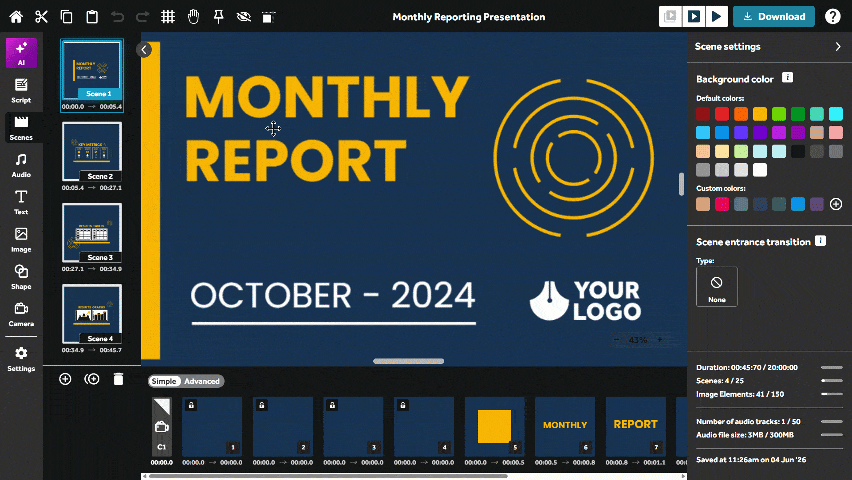This screenshot has width=852, height=480.
Task: Click the timeline horizontal scrollbar
Action: point(328,476)
